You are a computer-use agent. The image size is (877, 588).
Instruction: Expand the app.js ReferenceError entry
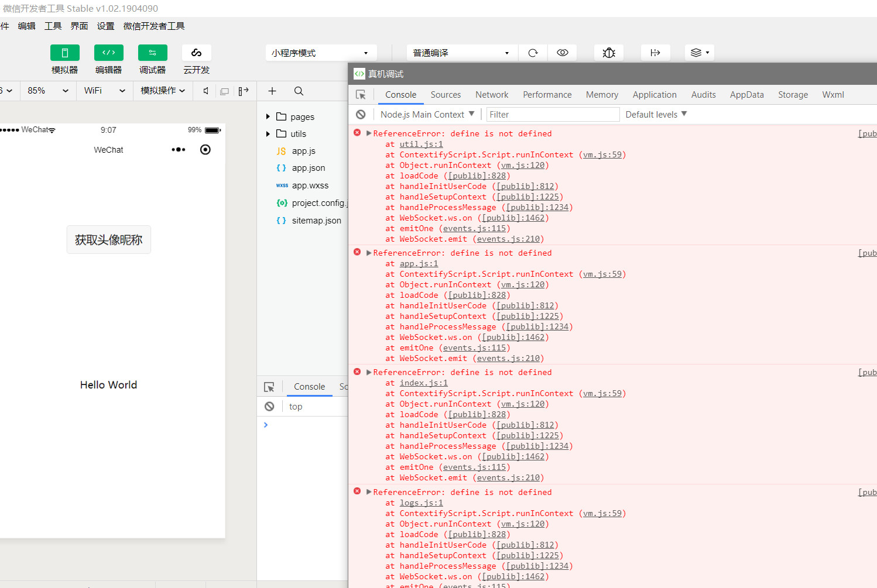point(369,253)
